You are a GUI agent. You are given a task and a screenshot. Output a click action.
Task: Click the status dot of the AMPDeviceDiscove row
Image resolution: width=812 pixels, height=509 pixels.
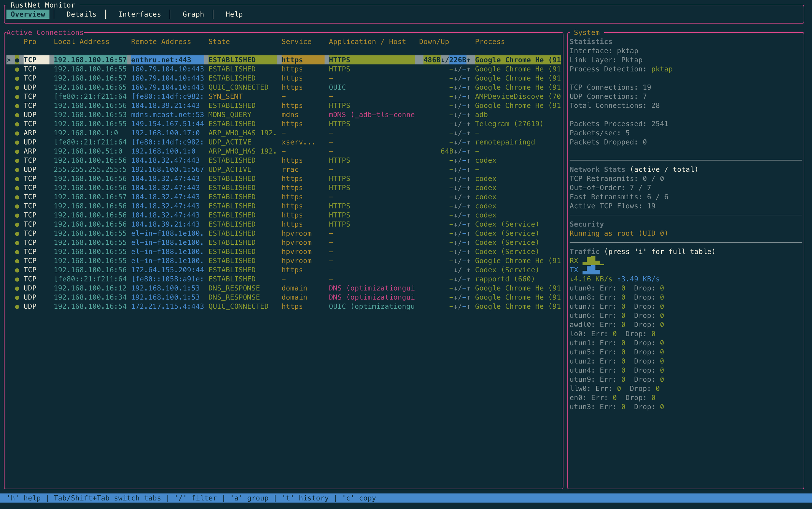(17, 97)
